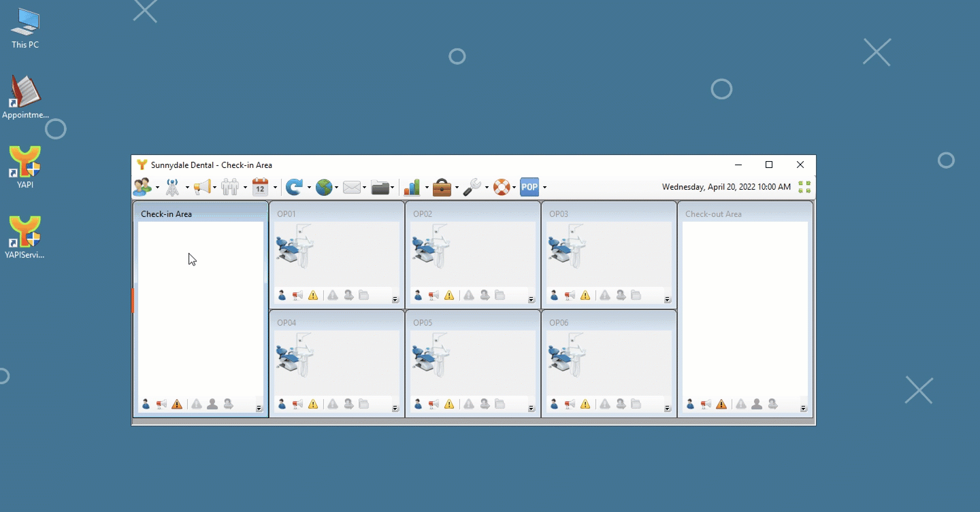Click the gray folder icon in OP03
The image size is (980, 512).
click(x=636, y=295)
